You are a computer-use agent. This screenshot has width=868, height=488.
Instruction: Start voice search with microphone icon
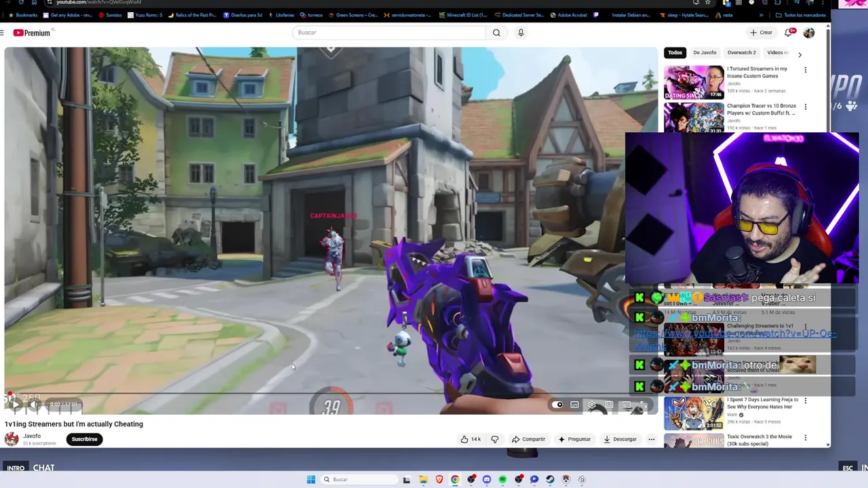coord(521,33)
